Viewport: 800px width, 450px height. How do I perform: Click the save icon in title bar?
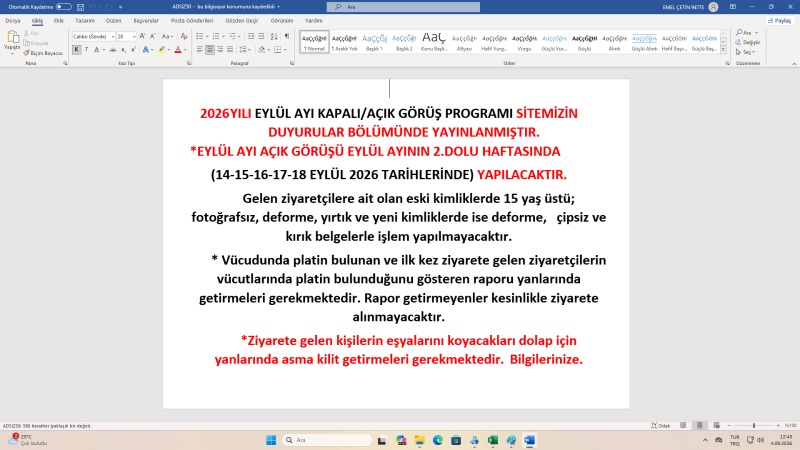[80, 7]
